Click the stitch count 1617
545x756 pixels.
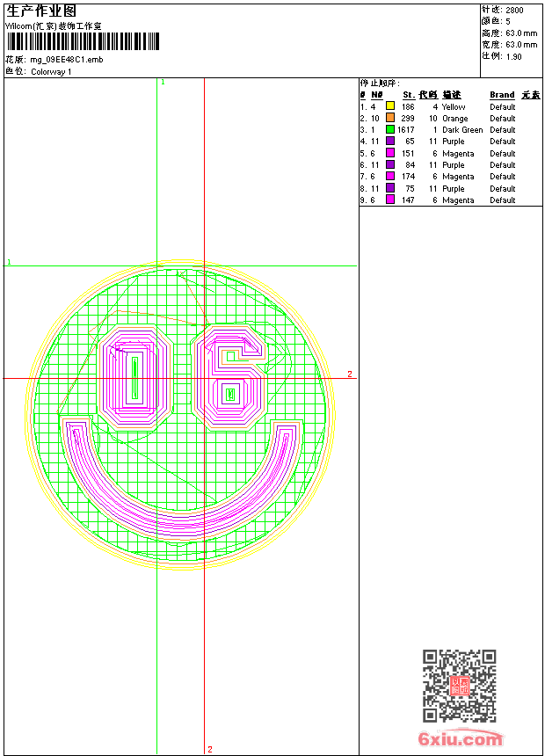click(405, 130)
